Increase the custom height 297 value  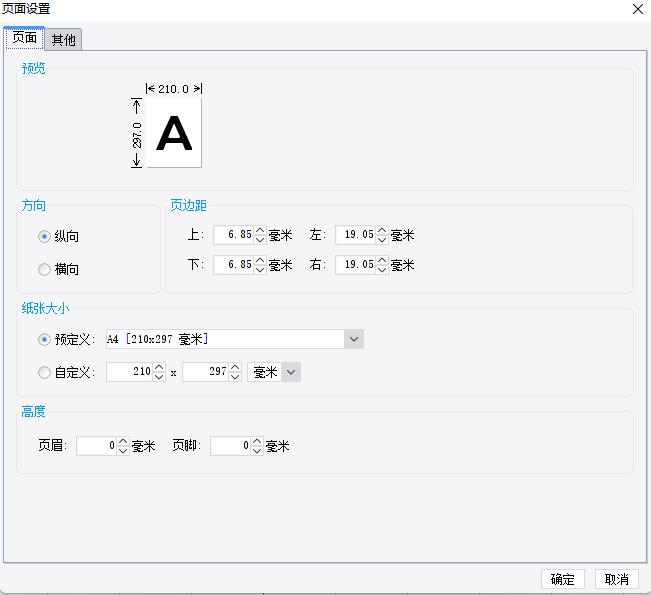235,367
